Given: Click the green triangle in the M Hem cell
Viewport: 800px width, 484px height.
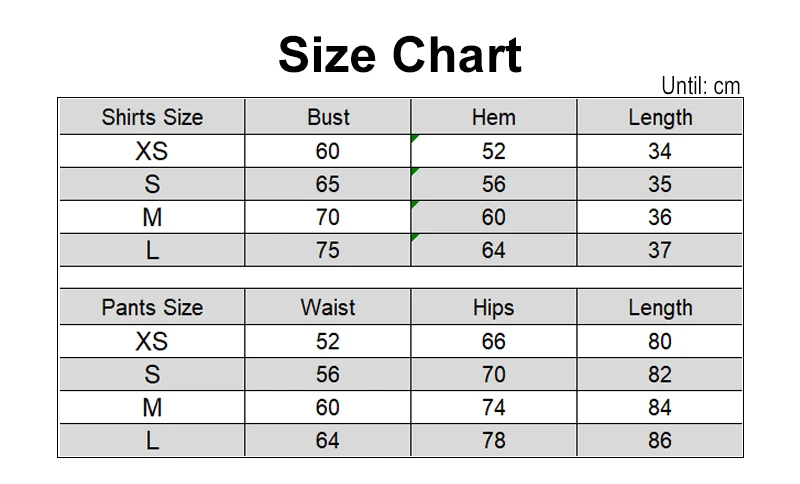Looking at the screenshot, I should coord(414,204).
